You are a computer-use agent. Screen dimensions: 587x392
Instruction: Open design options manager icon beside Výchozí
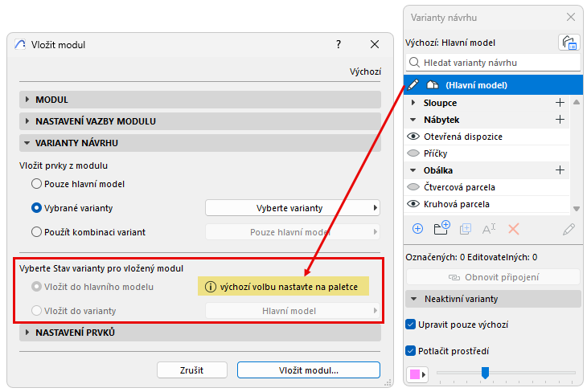pos(569,43)
